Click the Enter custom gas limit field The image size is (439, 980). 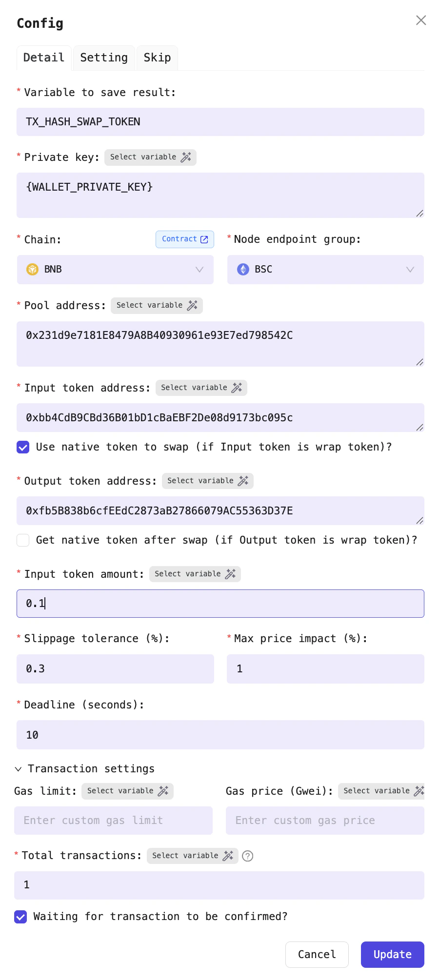[x=113, y=821]
